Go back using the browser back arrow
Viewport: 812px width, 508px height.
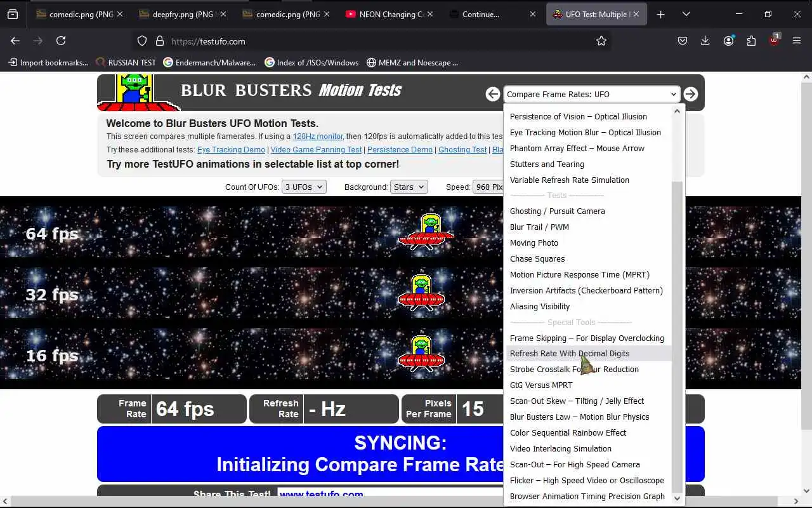coord(15,41)
